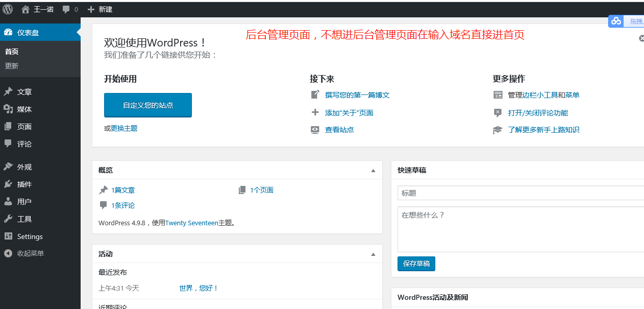Click plus icon beside 添加"关于"页面

315,112
